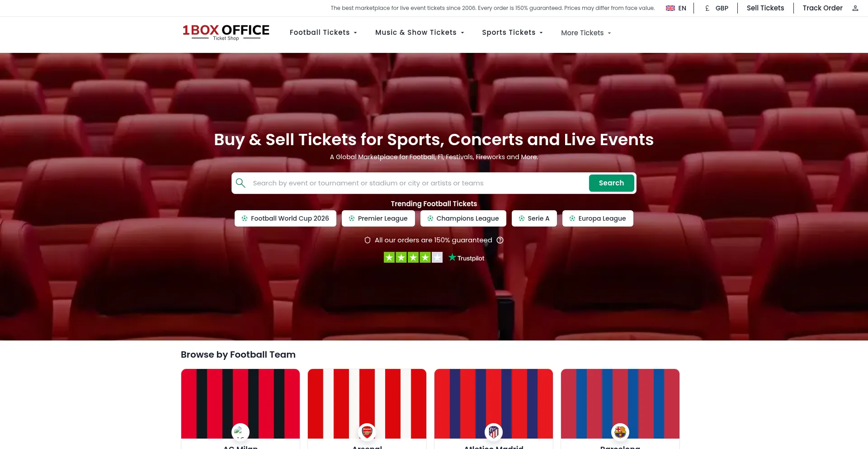Select the Premier League trending chip
The image size is (868, 449).
(x=378, y=218)
